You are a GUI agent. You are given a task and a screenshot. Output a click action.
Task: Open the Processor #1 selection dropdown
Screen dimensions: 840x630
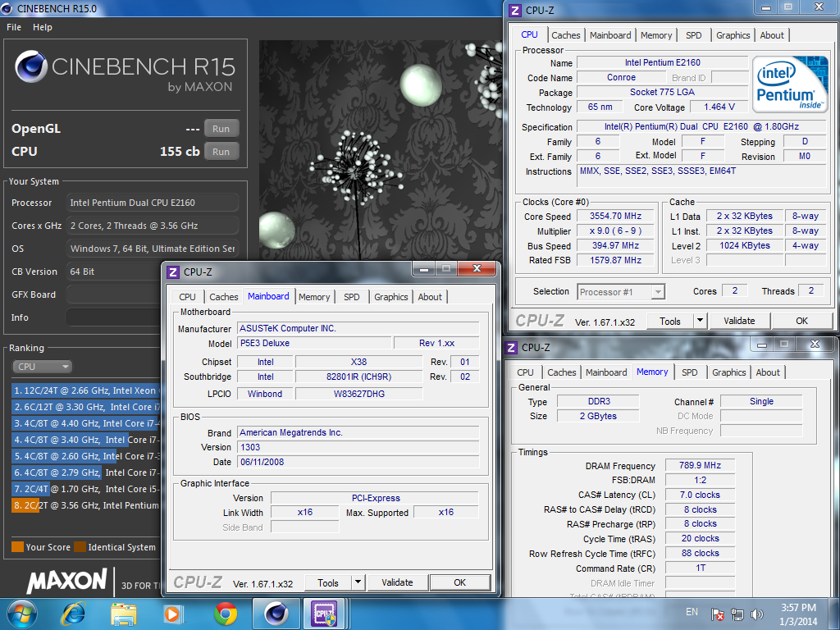(x=621, y=292)
